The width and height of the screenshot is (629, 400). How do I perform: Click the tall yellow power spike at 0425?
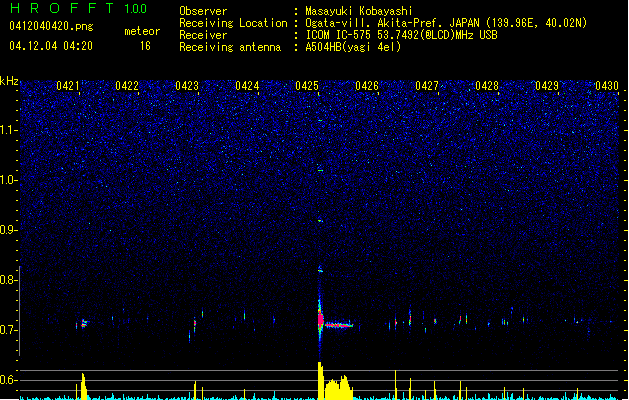click(321, 380)
